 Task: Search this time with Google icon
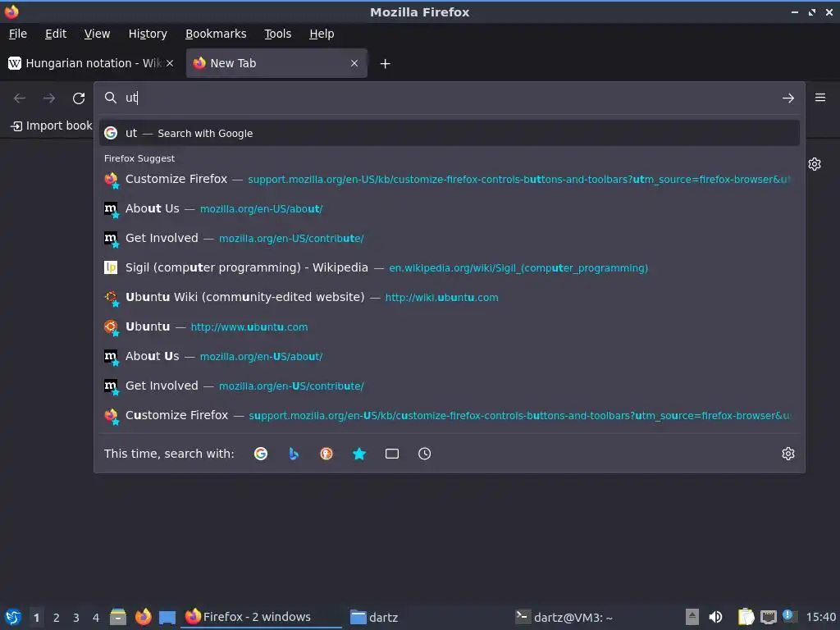(x=261, y=454)
